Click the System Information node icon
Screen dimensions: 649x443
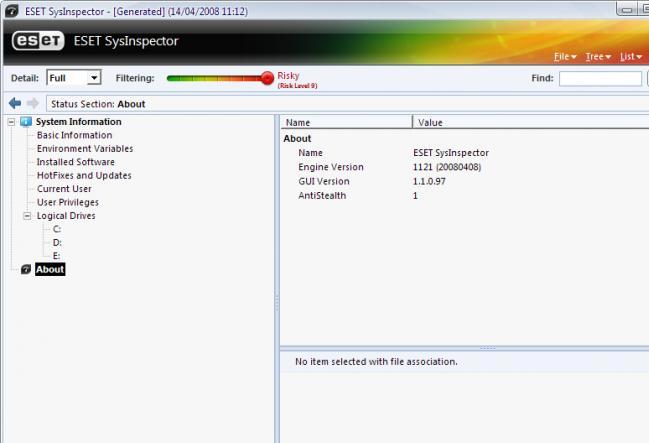[x=26, y=122]
